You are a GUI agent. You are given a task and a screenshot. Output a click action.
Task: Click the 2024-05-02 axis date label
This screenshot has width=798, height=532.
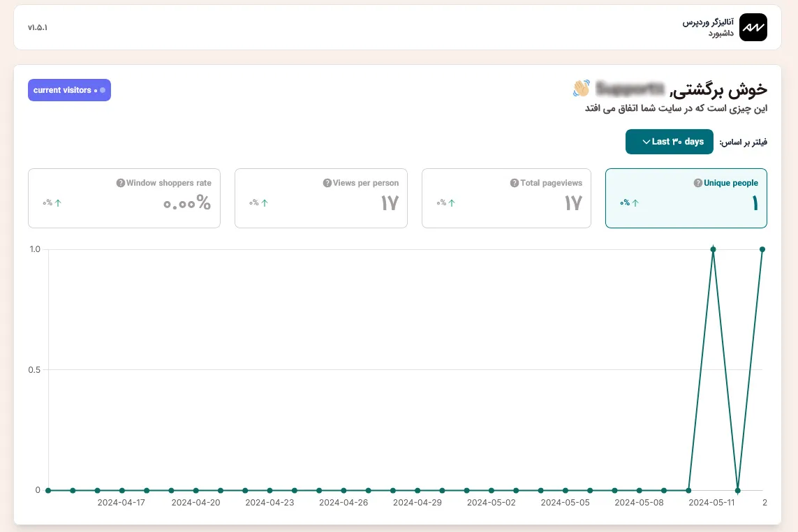(x=491, y=503)
